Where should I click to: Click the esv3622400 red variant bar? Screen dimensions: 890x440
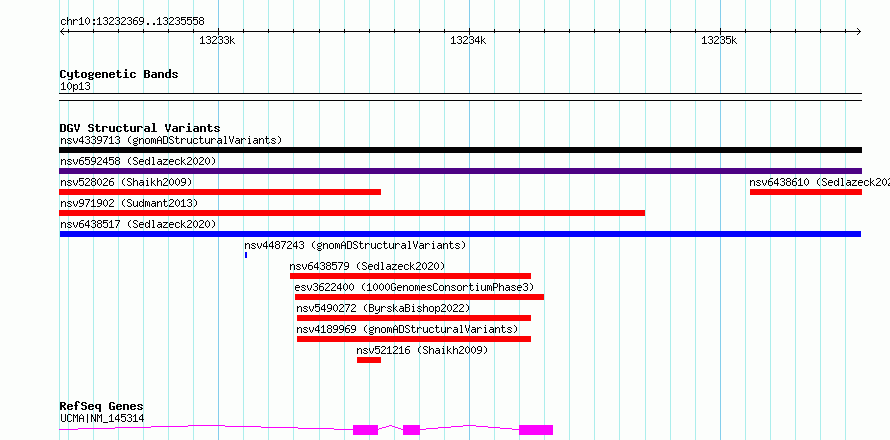coord(419,297)
